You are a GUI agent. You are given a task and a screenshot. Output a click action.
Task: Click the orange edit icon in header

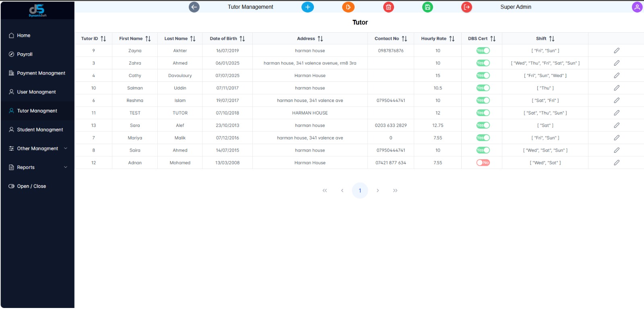(x=348, y=7)
